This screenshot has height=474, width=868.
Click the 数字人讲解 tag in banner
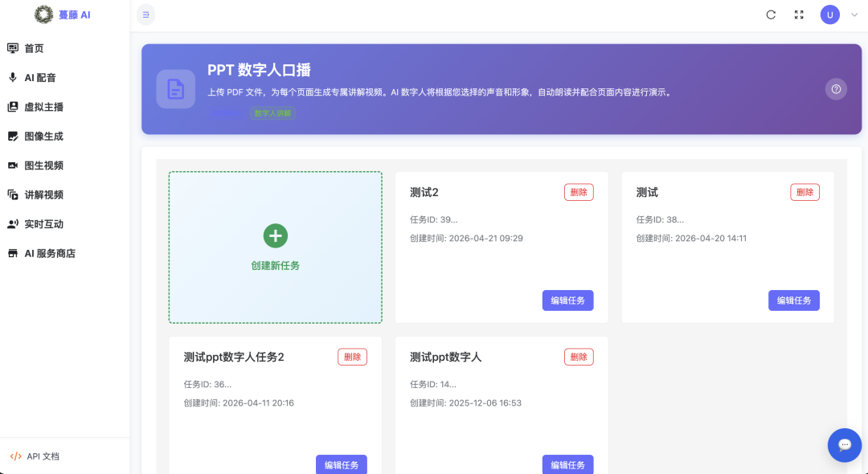pyautogui.click(x=272, y=113)
